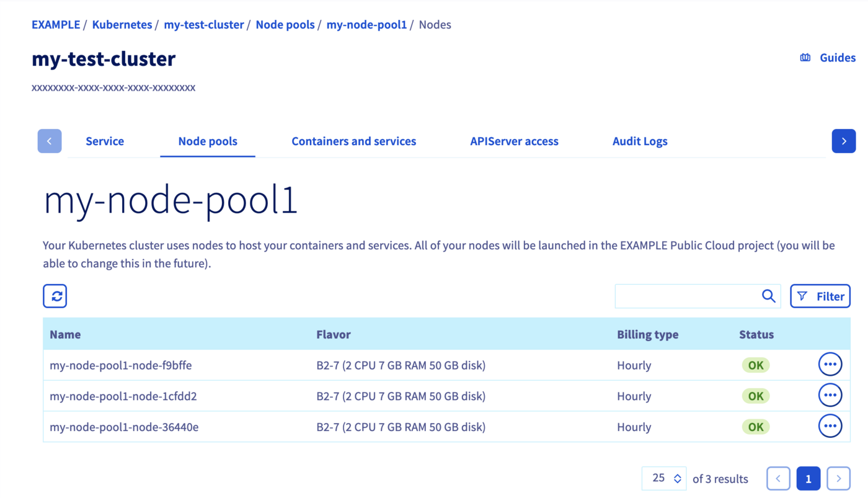Click the filter funnel icon

pyautogui.click(x=802, y=296)
